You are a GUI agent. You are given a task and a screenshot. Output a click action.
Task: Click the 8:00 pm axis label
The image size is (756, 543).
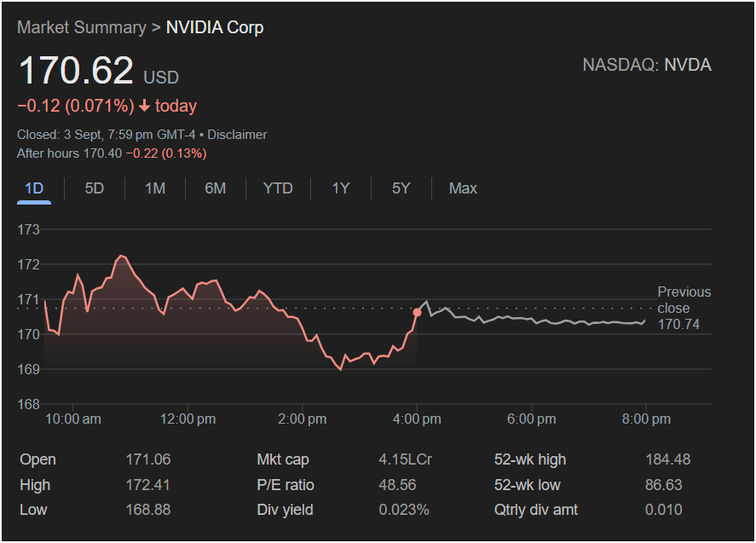tap(646, 419)
